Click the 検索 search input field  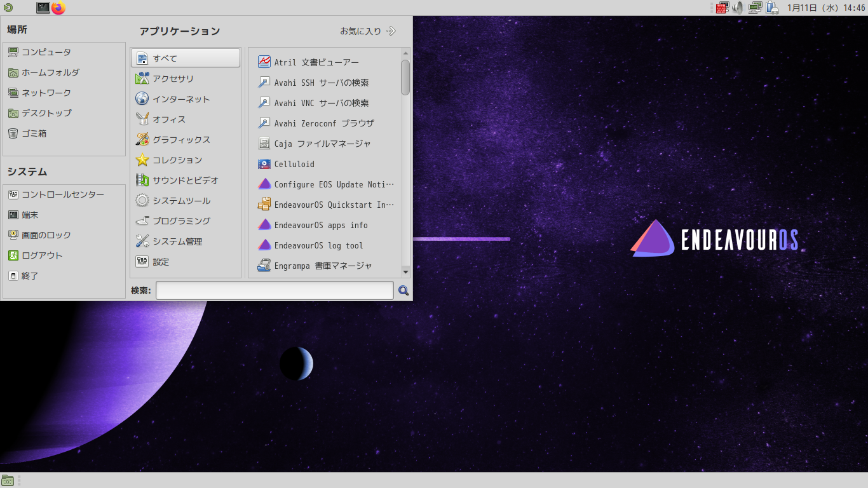tap(275, 290)
